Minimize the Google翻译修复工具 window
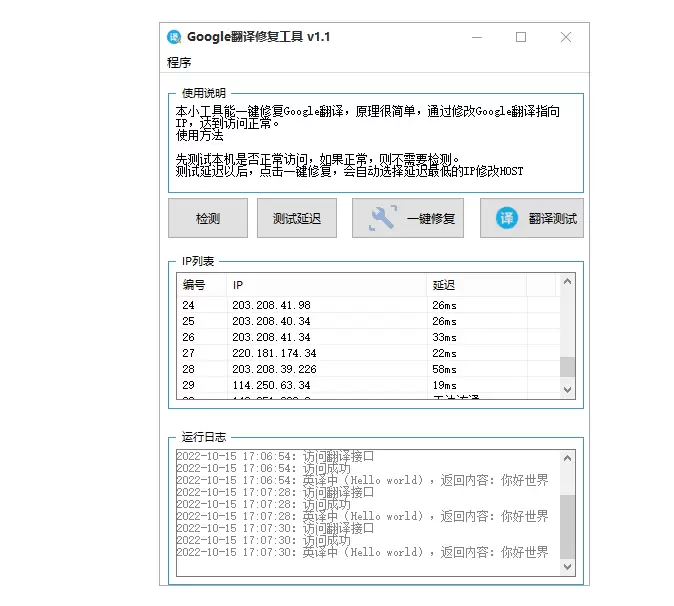Image resolution: width=674 pixels, height=606 pixels. click(477, 37)
